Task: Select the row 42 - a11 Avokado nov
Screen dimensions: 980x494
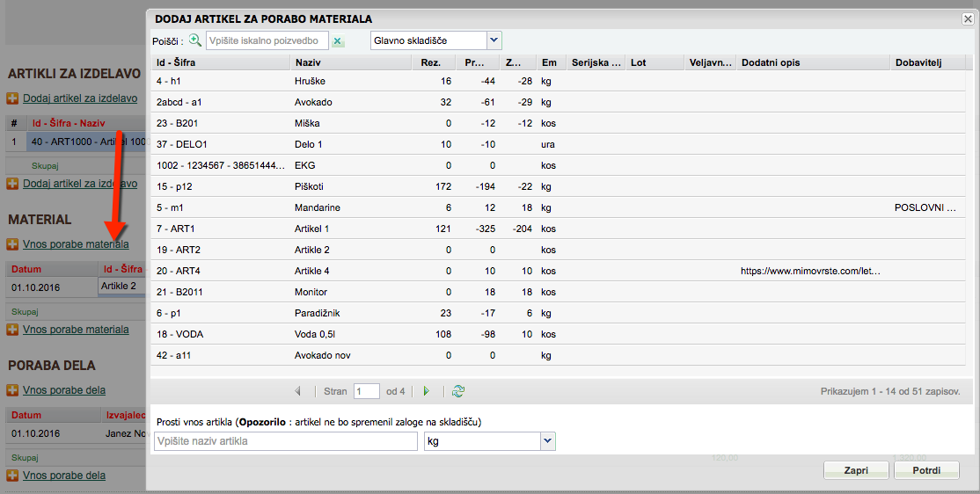Action: 558,355
